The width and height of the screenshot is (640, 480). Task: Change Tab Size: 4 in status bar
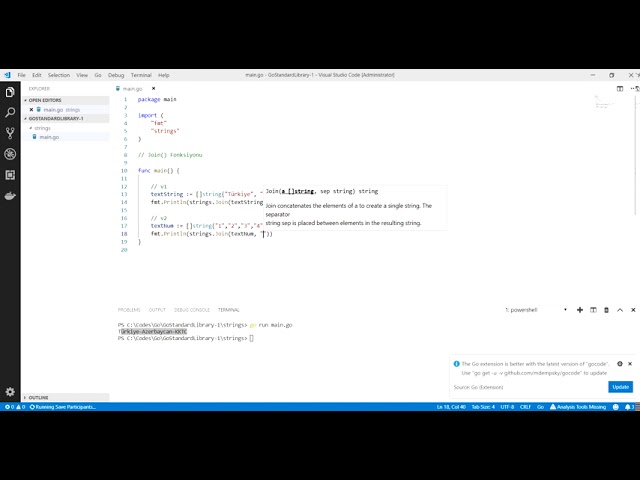click(483, 407)
